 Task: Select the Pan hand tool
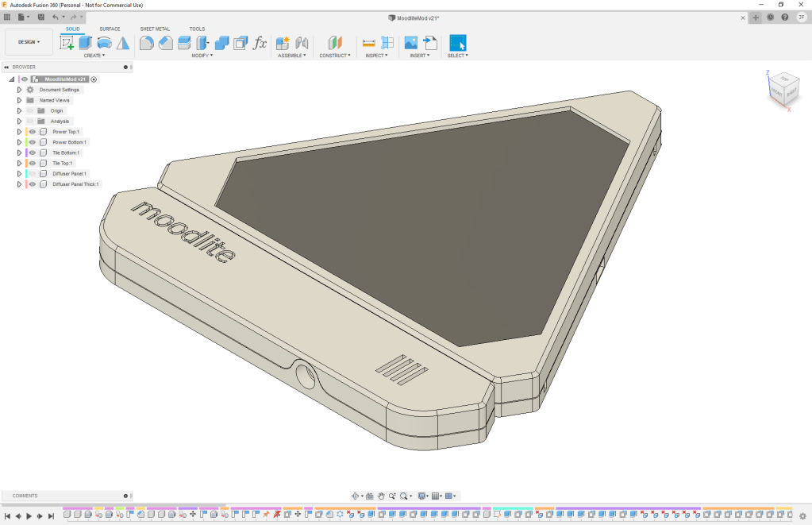pos(381,496)
